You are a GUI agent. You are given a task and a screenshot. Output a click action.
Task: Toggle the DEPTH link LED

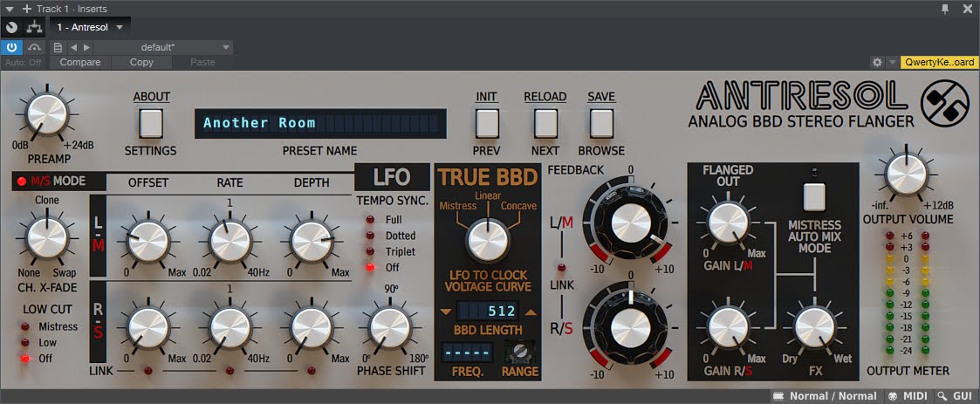coord(312,371)
